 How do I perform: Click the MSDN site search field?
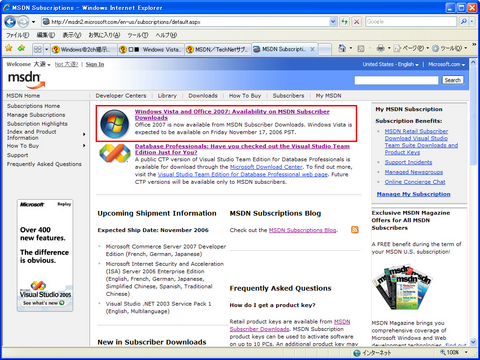[396, 80]
